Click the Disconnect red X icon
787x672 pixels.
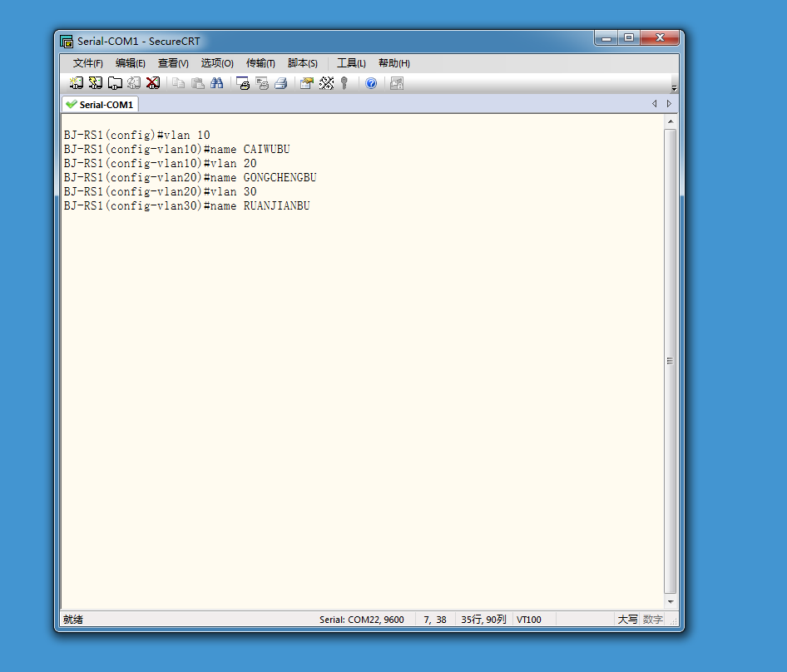pos(153,83)
